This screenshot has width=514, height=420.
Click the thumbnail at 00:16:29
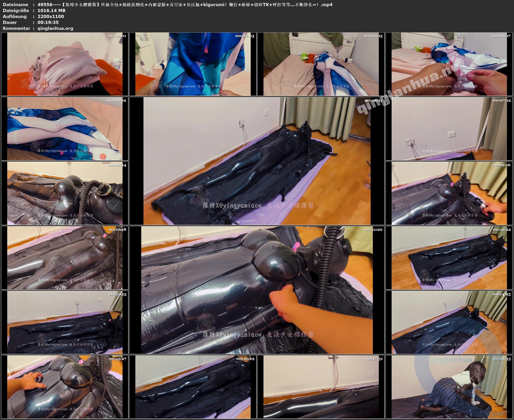pyautogui.click(x=193, y=387)
